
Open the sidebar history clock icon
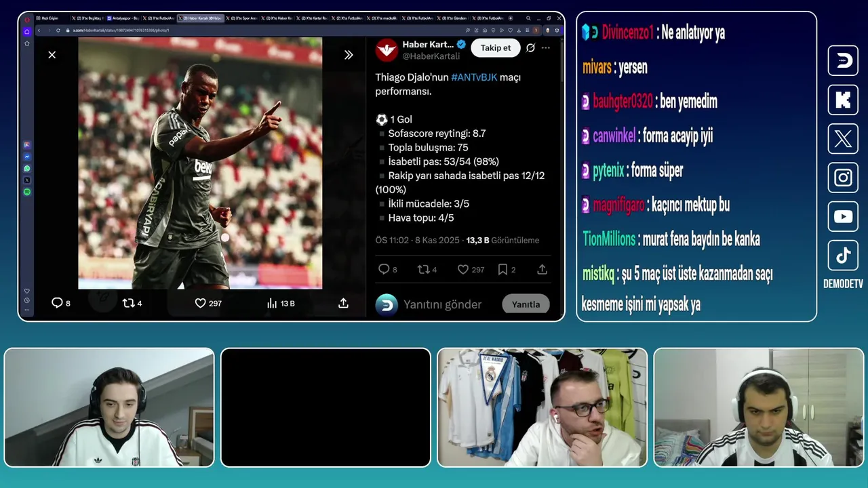coord(27,300)
